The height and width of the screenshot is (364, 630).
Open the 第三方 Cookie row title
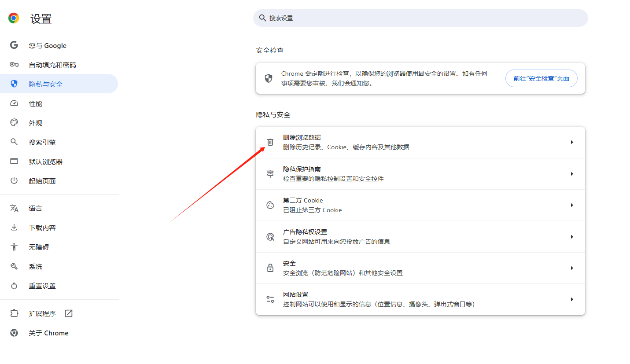click(x=303, y=200)
